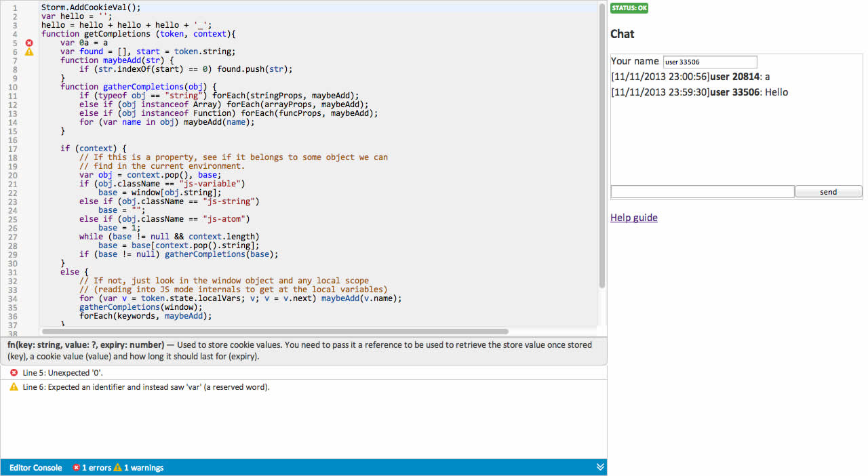Click the editor horizontal scrollbar

(275, 332)
